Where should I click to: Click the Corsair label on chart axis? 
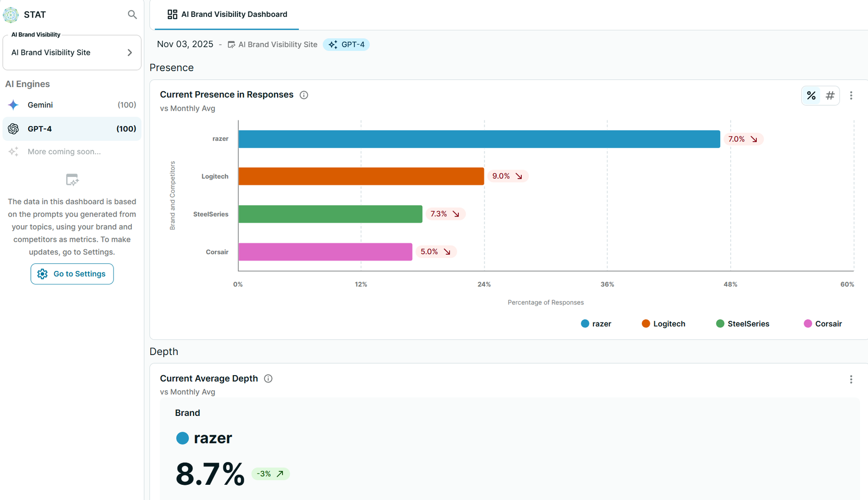pos(217,252)
